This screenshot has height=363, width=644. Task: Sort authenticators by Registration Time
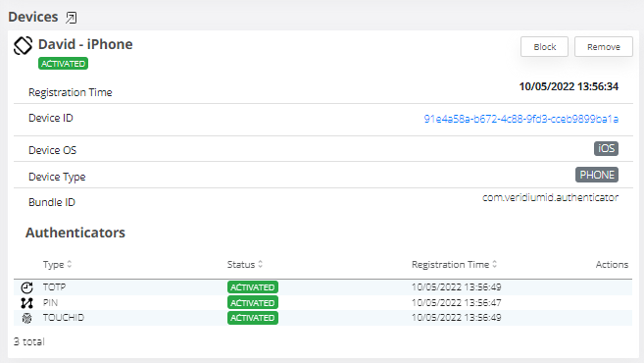click(x=454, y=264)
